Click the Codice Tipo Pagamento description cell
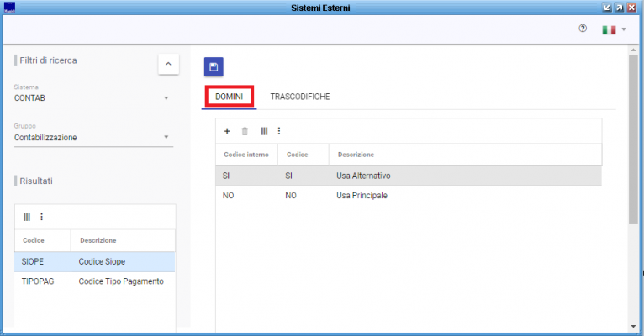This screenshot has width=644, height=336. tap(121, 281)
